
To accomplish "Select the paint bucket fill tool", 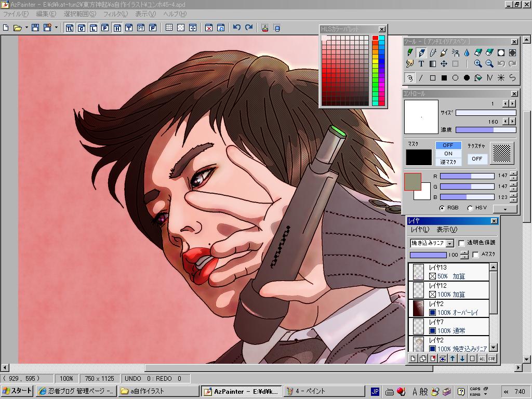I will [478, 78].
